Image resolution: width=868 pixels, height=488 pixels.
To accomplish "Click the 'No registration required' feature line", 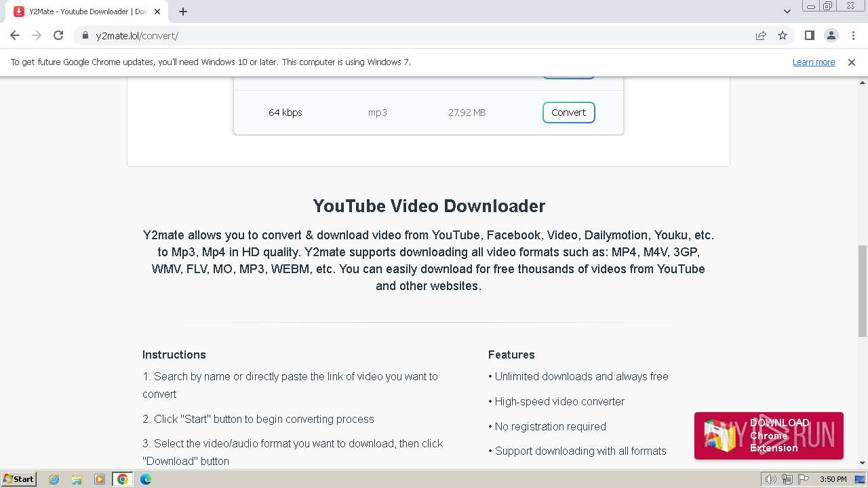I will click(x=547, y=426).
